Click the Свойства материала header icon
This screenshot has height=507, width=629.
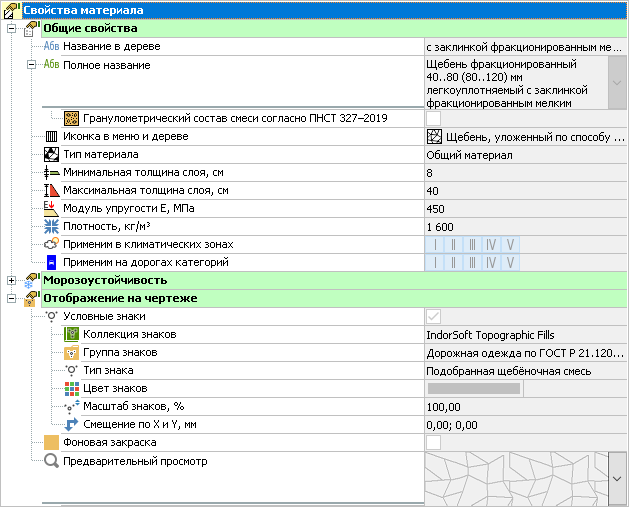pyautogui.click(x=12, y=10)
